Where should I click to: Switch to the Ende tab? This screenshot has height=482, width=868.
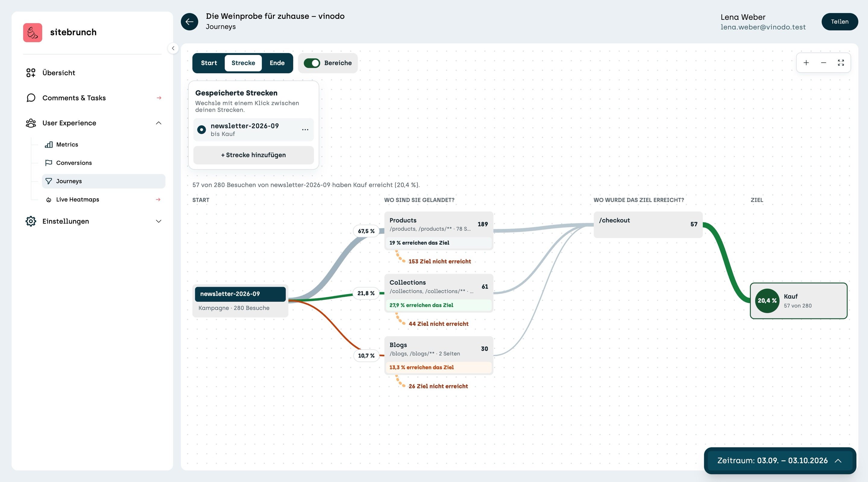pyautogui.click(x=277, y=63)
